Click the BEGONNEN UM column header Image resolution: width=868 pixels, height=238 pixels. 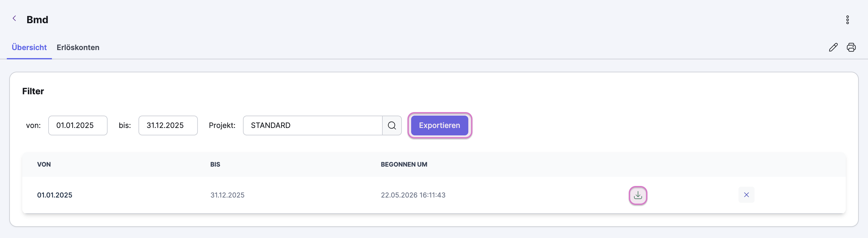click(404, 164)
